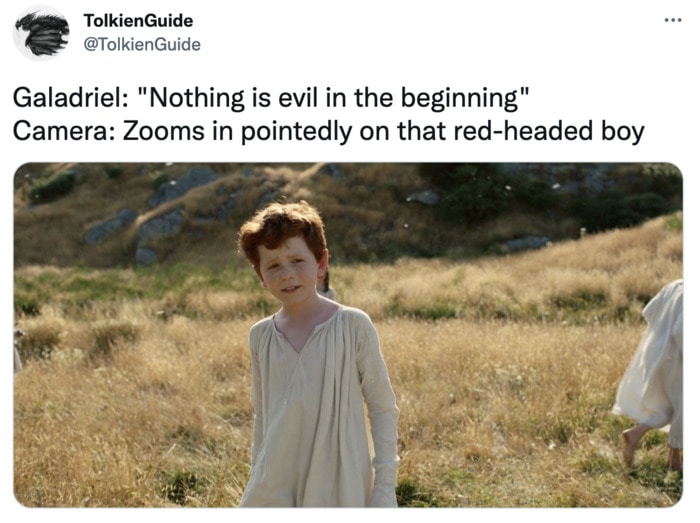The height and width of the screenshot is (523, 700).
Task: Click the TolkienGuide dragon profile avatar
Action: pos(42,33)
